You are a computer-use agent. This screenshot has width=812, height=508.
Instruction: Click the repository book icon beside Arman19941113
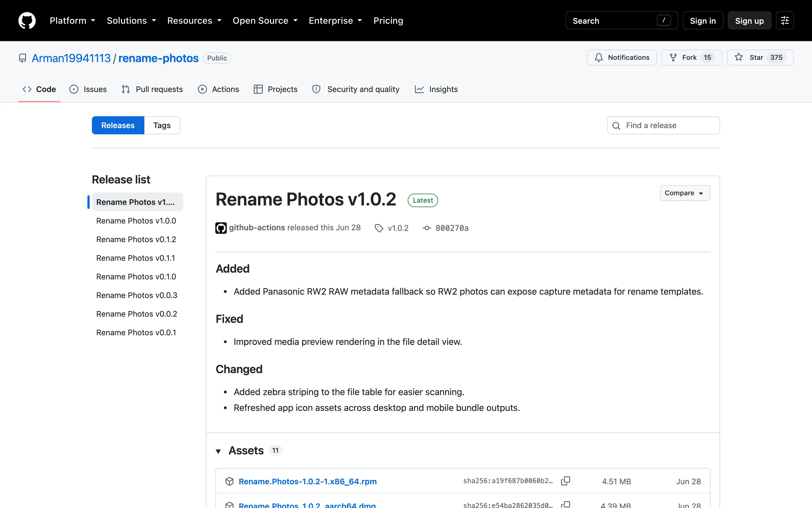point(23,58)
